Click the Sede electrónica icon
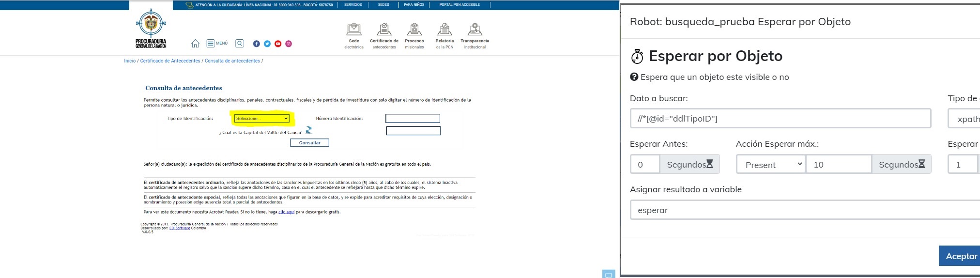Viewport: 980px width, 278px height. tap(354, 30)
